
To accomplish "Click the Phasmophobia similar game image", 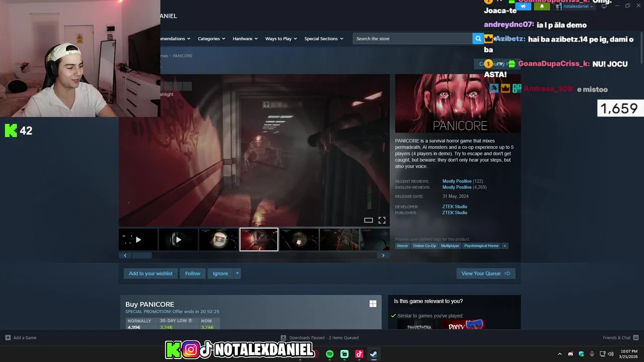I will click(418, 325).
